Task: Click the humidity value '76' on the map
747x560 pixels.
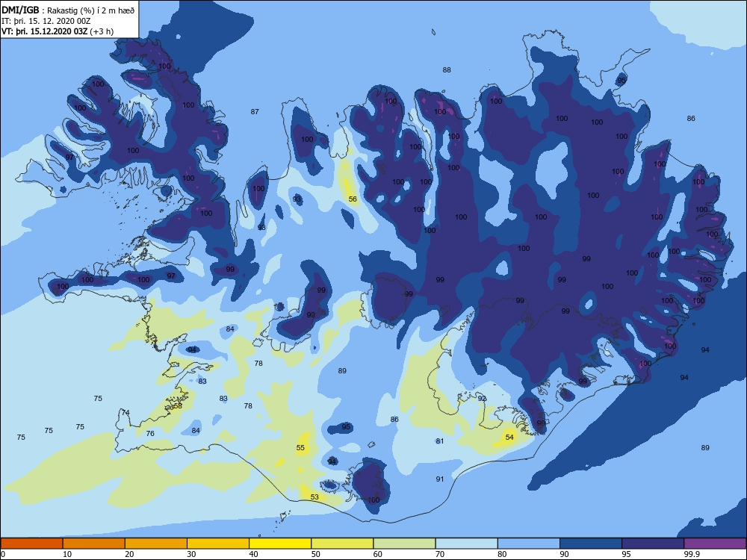Action: point(150,433)
